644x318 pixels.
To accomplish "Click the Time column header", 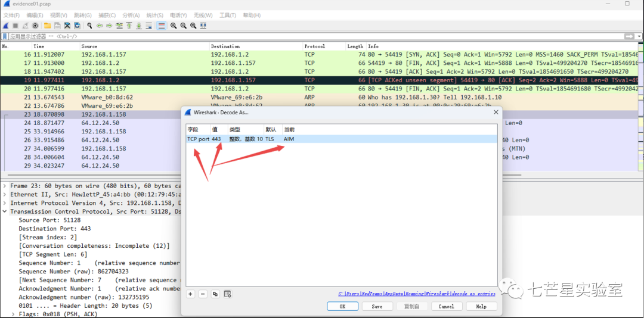I will click(x=56, y=46).
